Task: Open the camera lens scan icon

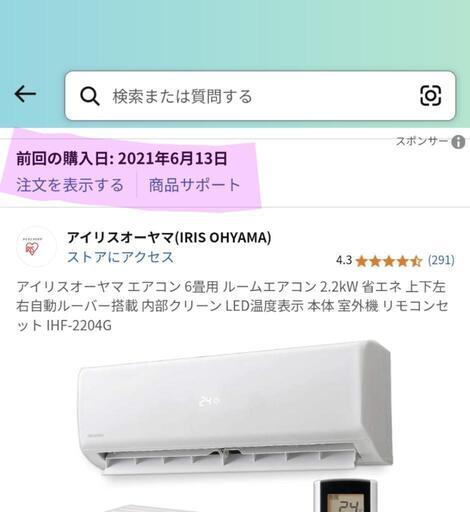Action: tap(430, 96)
